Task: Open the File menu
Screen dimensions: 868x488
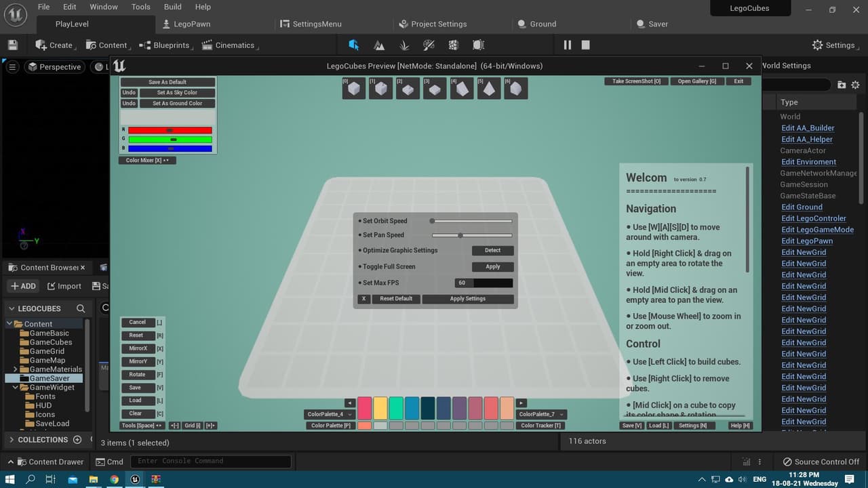Action: click(x=44, y=7)
